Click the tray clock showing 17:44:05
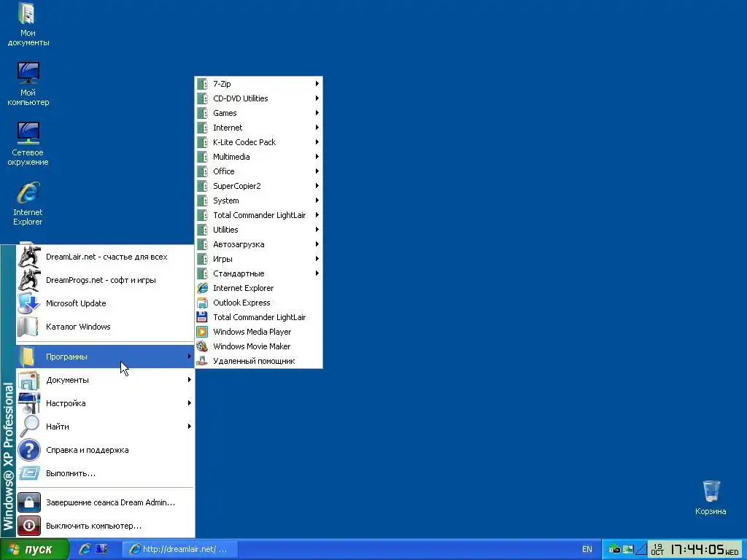The image size is (747, 560). pyautogui.click(x=697, y=550)
